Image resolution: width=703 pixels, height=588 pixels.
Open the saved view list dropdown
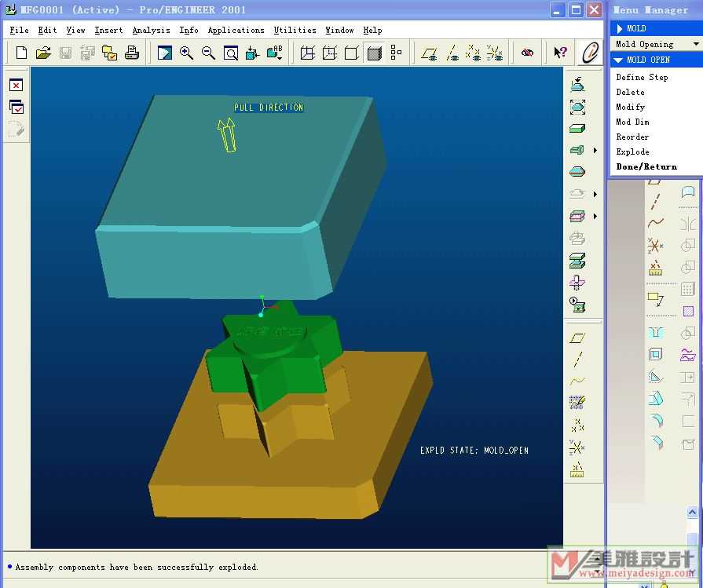[x=274, y=53]
